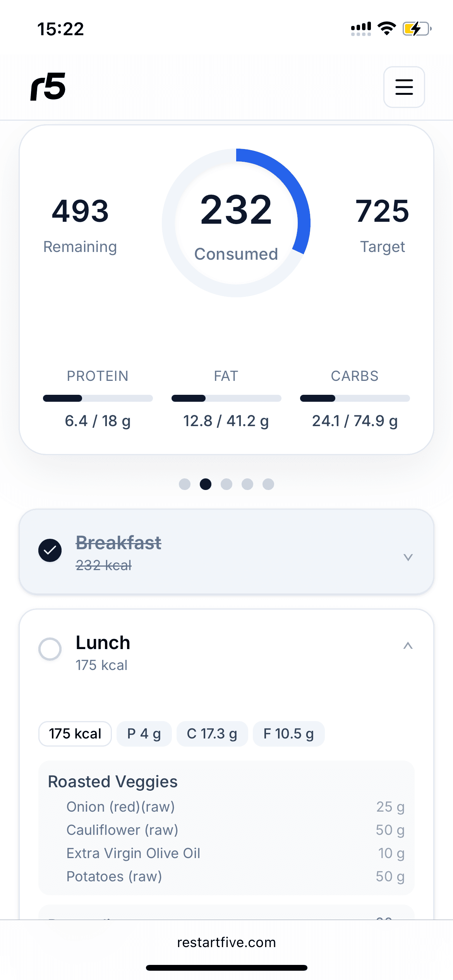Go to the first carousel page dot
This screenshot has width=453, height=980.
coord(185,484)
